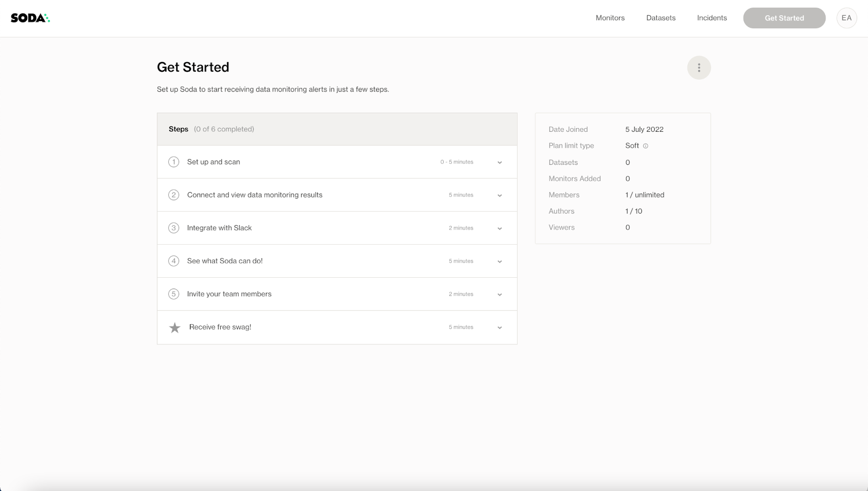Viewport: 868px width, 491px height.
Task: Open the Incidents nav item
Action: [712, 18]
